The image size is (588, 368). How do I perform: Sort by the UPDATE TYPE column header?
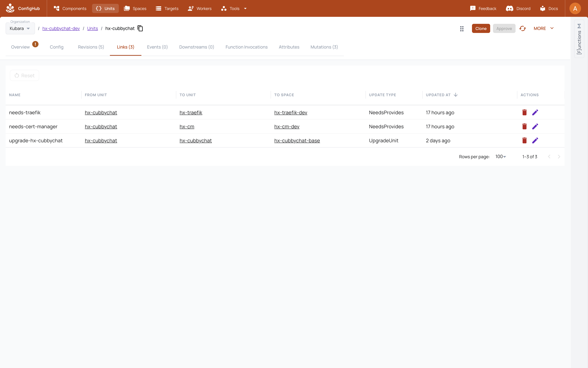pos(382,95)
